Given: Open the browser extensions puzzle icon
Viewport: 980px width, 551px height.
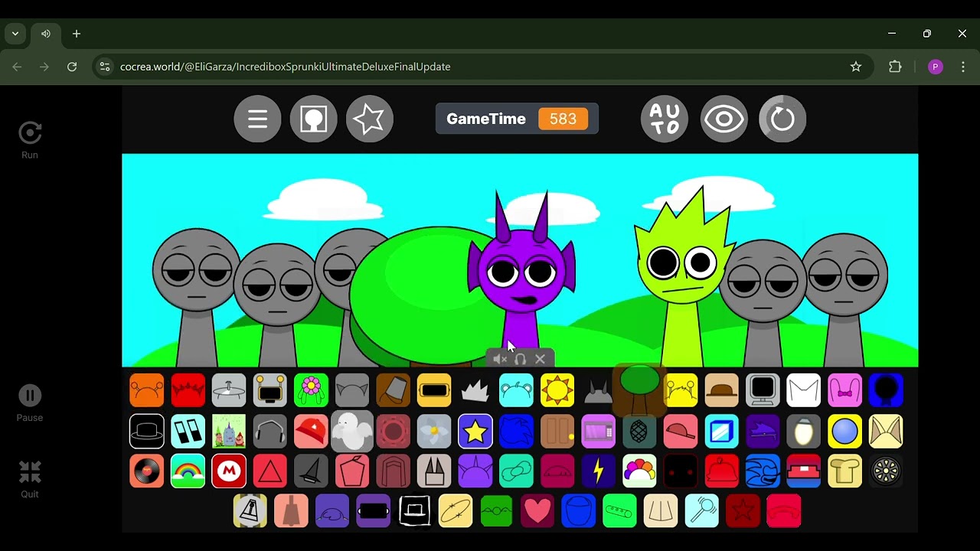Looking at the screenshot, I should tap(895, 67).
